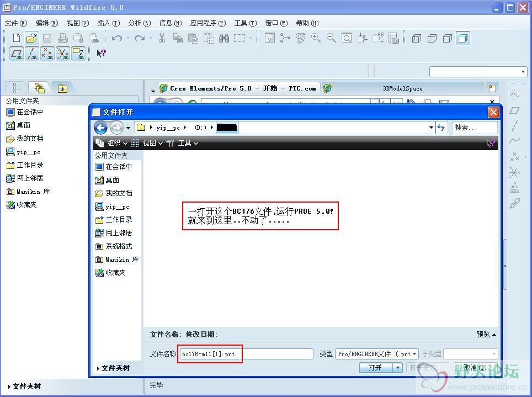Open the 分析 menu
This screenshot has height=397, width=532.
pos(140,23)
